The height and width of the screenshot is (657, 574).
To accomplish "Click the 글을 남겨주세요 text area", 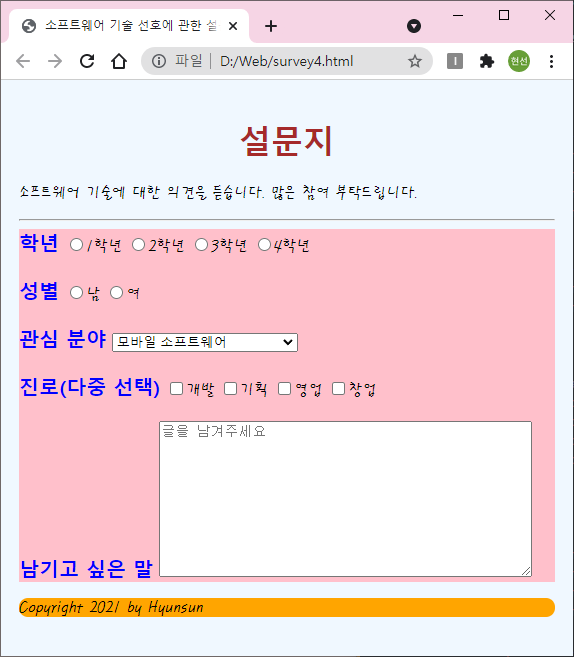I will click(x=345, y=499).
